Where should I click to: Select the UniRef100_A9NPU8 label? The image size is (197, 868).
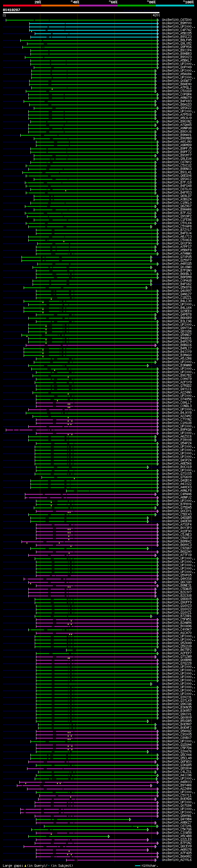177,128
